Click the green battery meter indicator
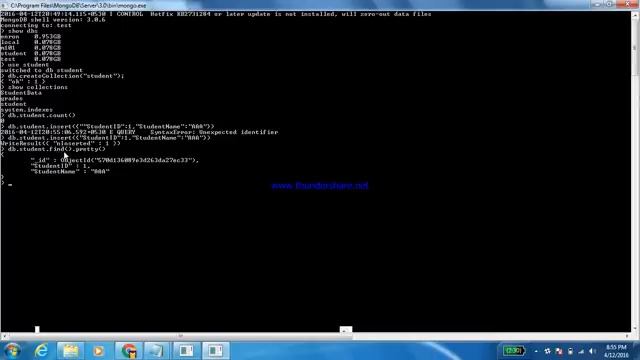 [513, 351]
